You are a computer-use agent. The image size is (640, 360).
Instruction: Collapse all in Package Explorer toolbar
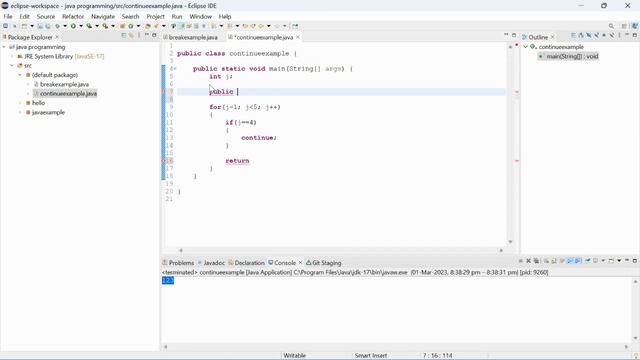click(124, 36)
